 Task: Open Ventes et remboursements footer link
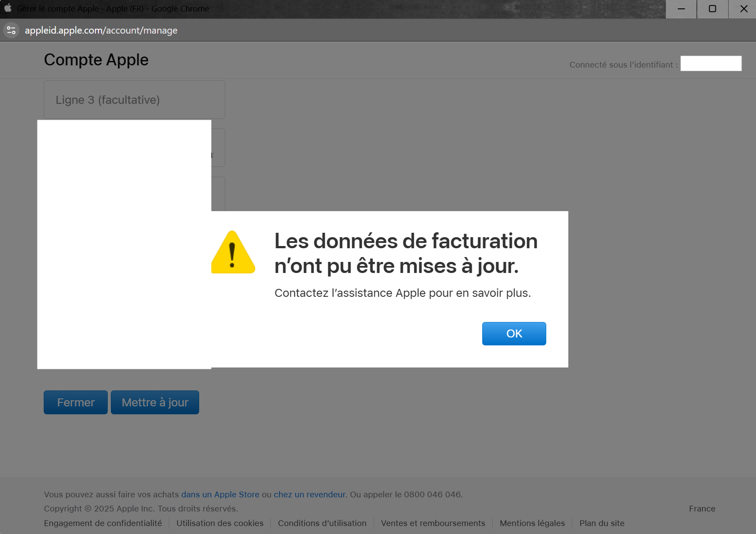click(x=433, y=523)
